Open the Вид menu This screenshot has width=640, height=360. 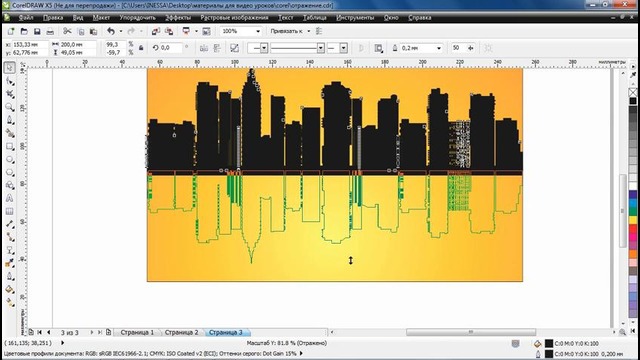[78, 18]
